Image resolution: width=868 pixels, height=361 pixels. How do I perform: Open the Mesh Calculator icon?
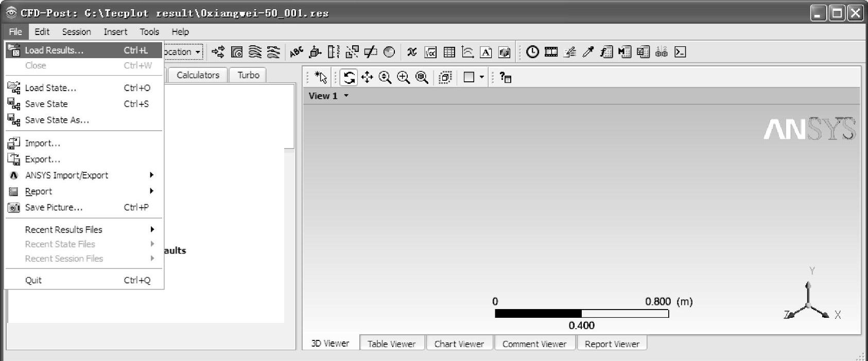click(x=643, y=52)
